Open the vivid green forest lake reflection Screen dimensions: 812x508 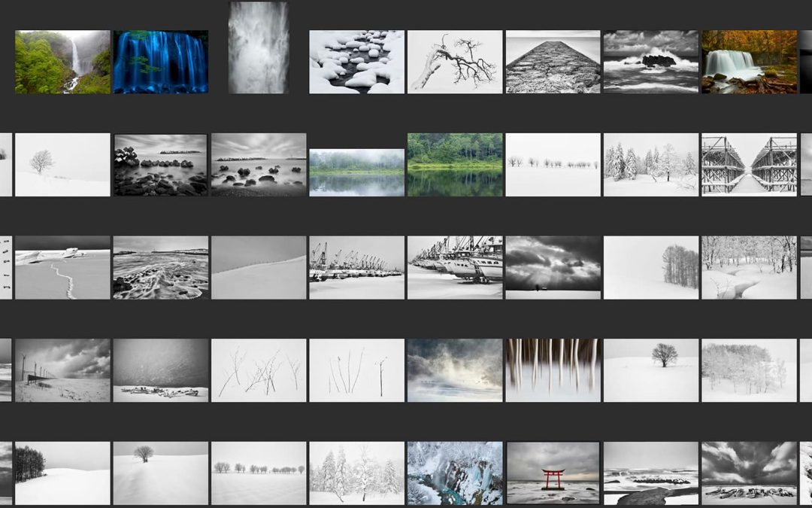pos(454,165)
